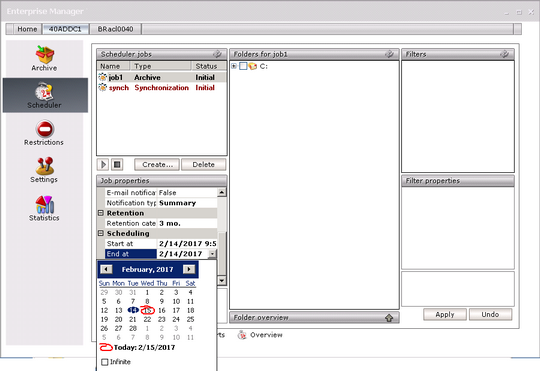This screenshot has width=540, height=371.
Task: Click the C: drive folder icon
Action: click(253, 66)
